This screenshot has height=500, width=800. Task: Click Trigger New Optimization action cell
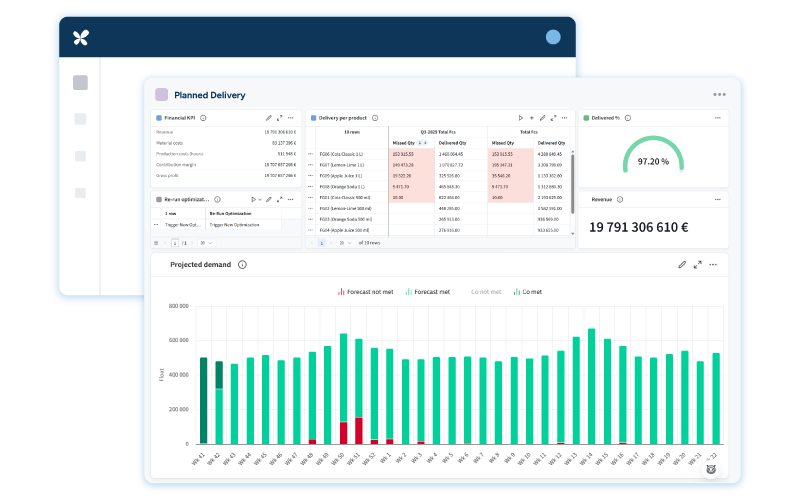(234, 224)
